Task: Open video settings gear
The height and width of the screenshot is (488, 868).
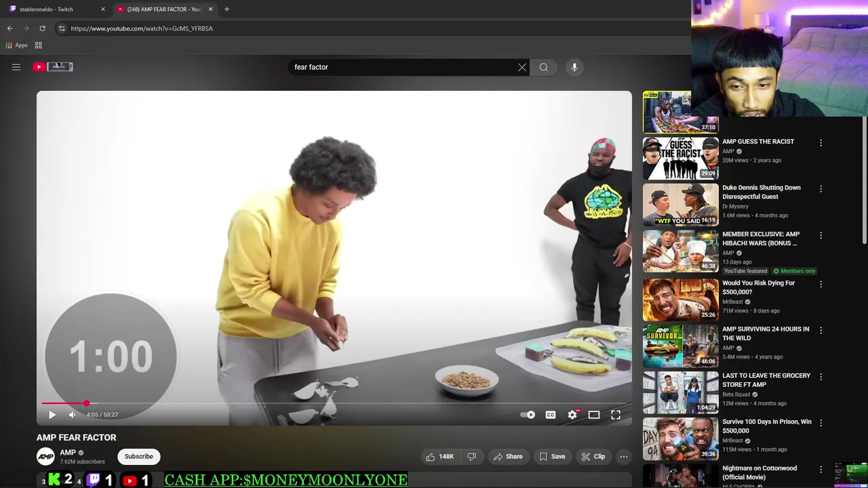Action: 573,415
